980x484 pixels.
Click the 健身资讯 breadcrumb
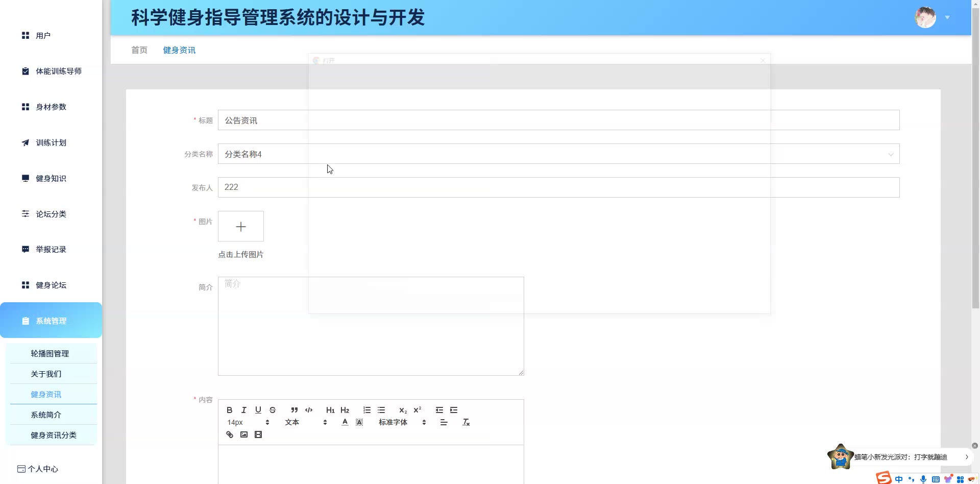coord(179,50)
